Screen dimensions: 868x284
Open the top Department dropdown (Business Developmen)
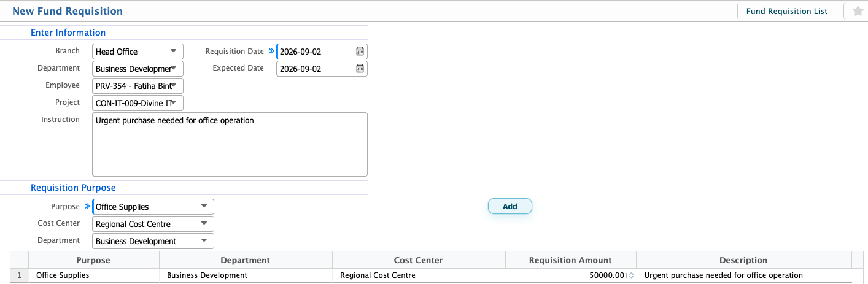[x=173, y=69]
